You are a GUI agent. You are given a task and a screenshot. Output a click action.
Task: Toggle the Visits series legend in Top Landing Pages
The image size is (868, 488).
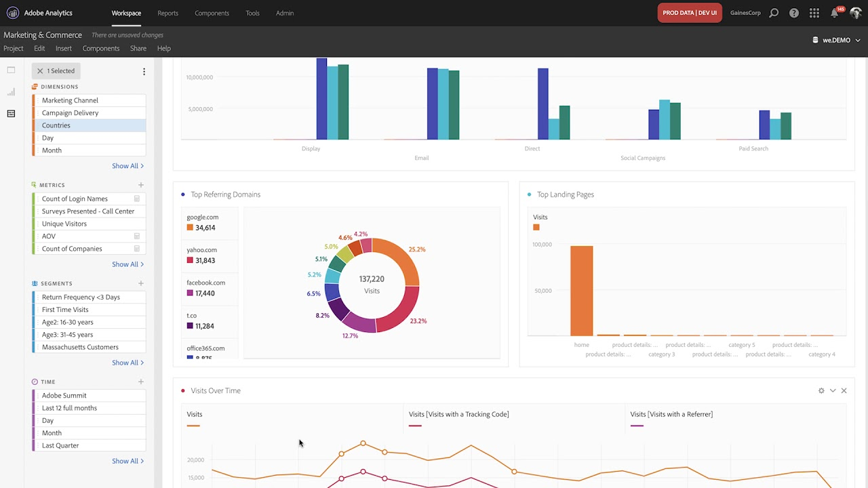(536, 227)
